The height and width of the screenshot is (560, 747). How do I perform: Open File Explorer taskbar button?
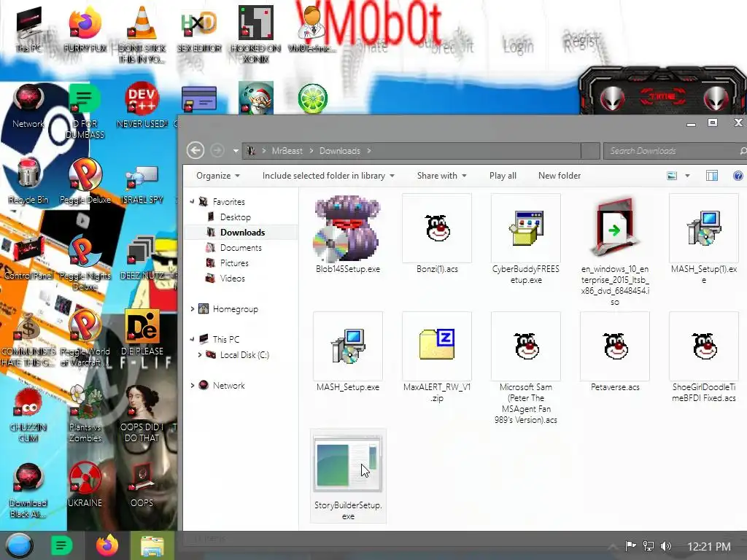pyautogui.click(x=152, y=545)
